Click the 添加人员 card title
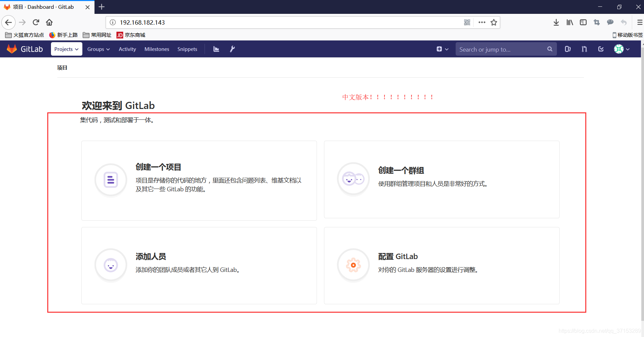The width and height of the screenshot is (644, 337). coord(151,256)
